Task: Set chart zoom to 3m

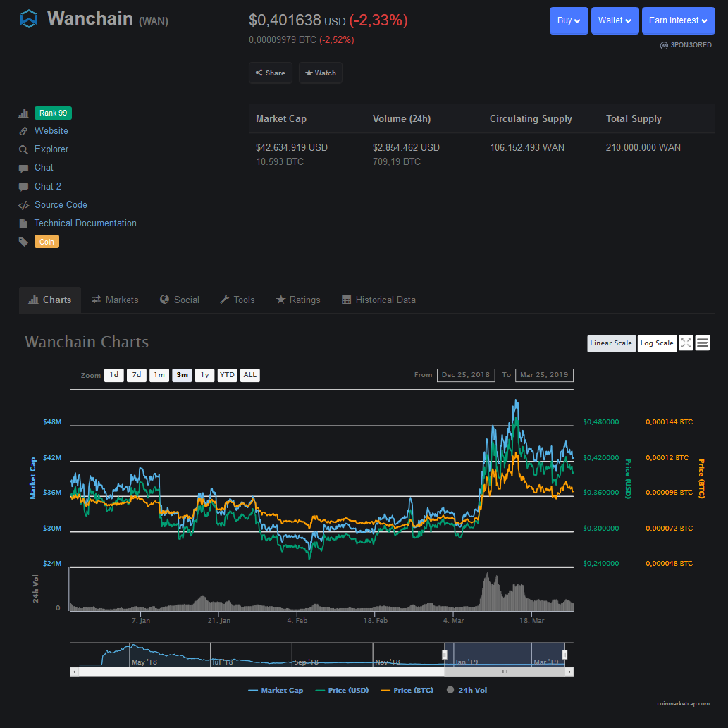Action: point(182,375)
